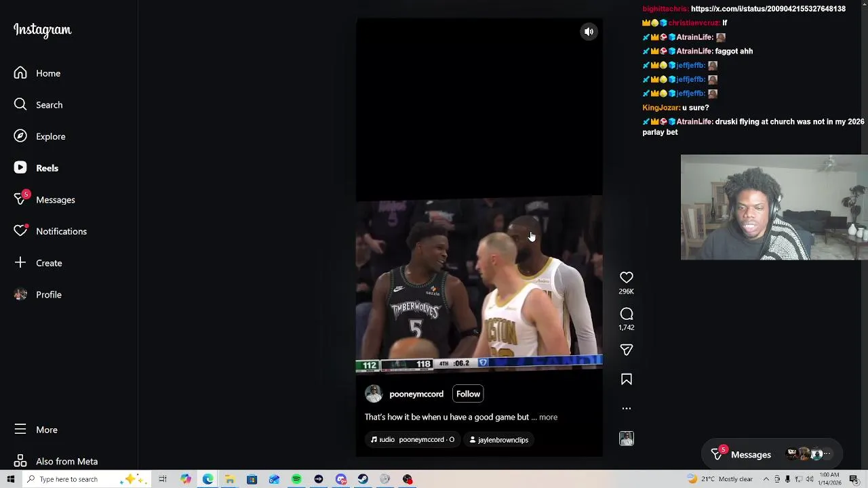Image resolution: width=868 pixels, height=488 pixels.
Task: Open the weather widget 21°C Mostly clear
Action: click(x=719, y=479)
